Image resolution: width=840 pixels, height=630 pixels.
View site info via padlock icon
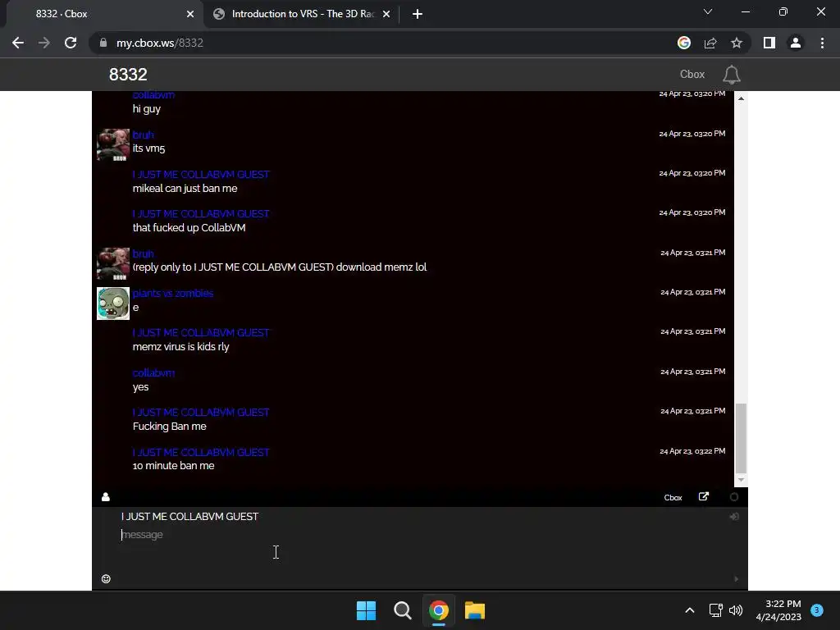(x=103, y=43)
